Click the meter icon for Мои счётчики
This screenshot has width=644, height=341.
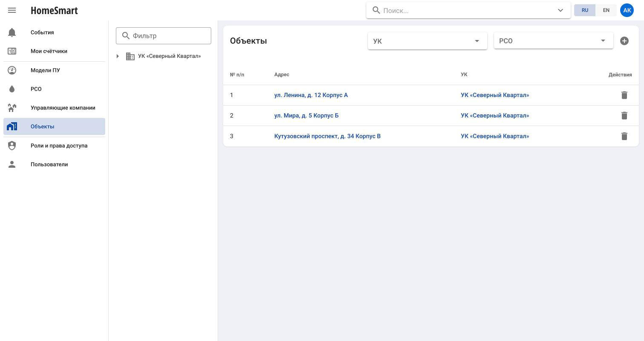pos(12,51)
